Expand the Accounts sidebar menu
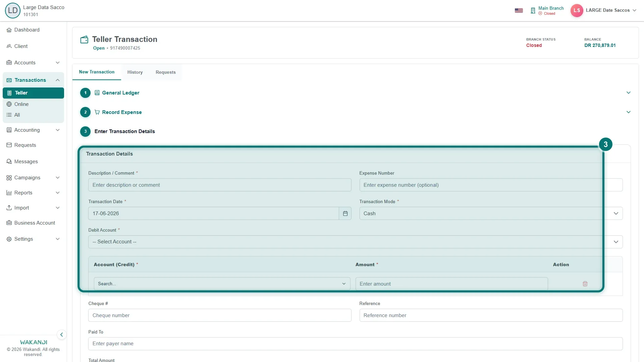Screen dimensions: 644x362 (58, 63)
